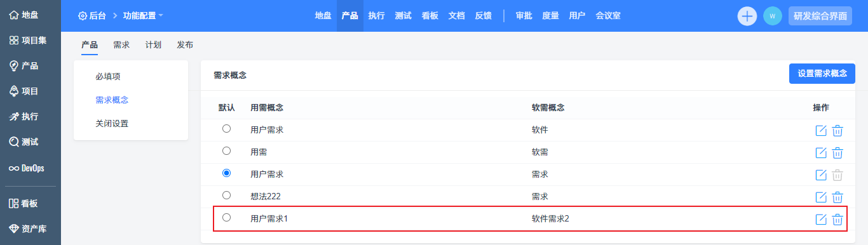Screen dimensions: 868x245
Task: Delete the 用需 / 软需 concept row
Action: tap(837, 152)
